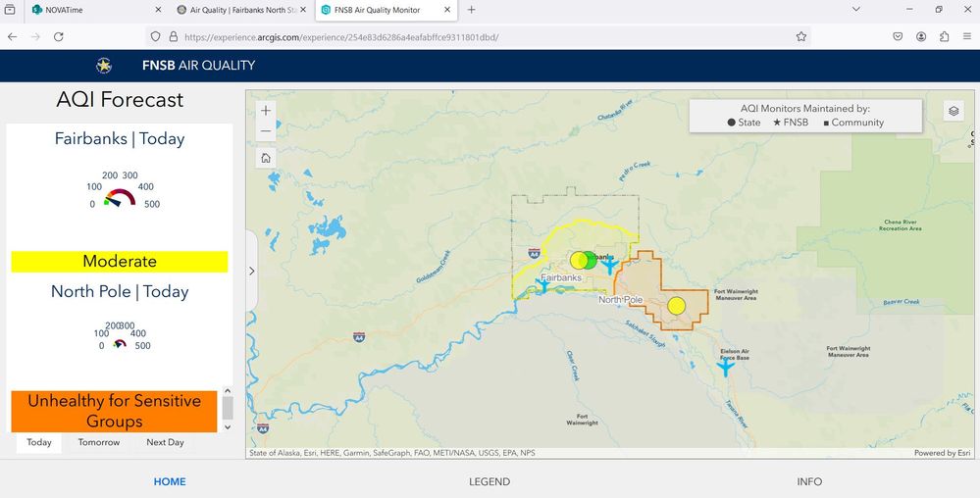
Task: Click the forecast panel scroll up arrow
Action: click(228, 390)
